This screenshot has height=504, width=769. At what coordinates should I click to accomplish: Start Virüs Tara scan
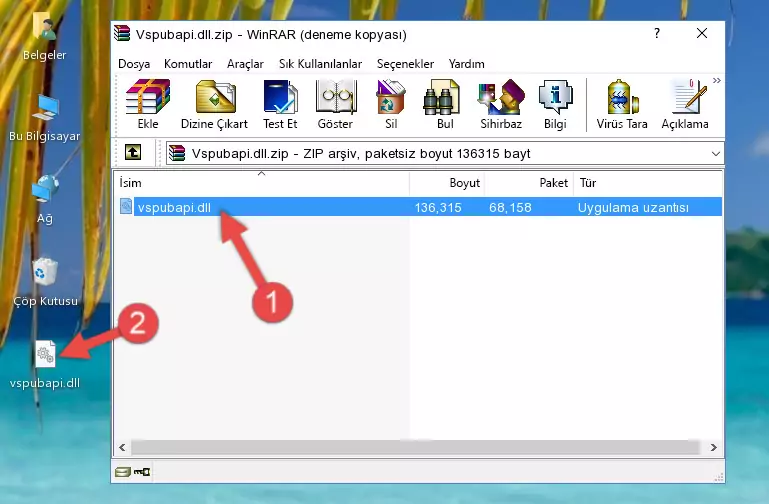622,104
